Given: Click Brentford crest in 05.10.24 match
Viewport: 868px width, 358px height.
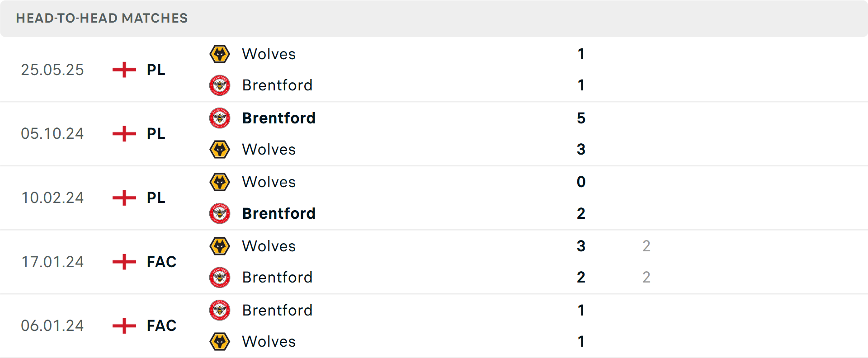Looking at the screenshot, I should tap(220, 118).
